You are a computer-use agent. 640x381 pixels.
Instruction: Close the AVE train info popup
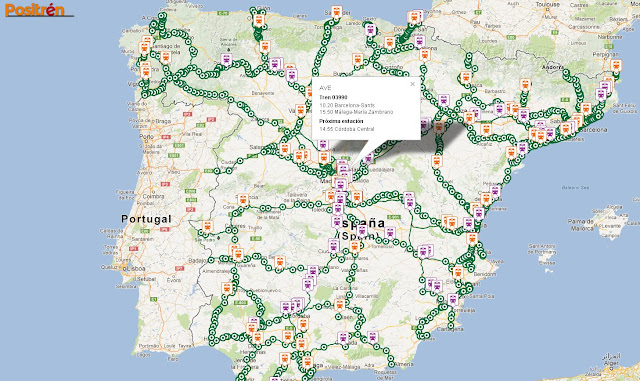(412, 84)
